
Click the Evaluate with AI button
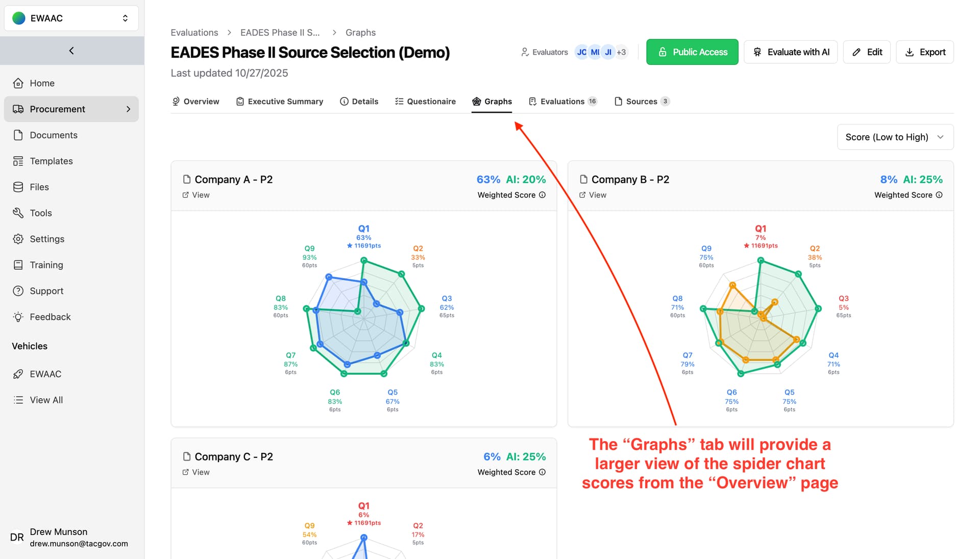pyautogui.click(x=790, y=52)
